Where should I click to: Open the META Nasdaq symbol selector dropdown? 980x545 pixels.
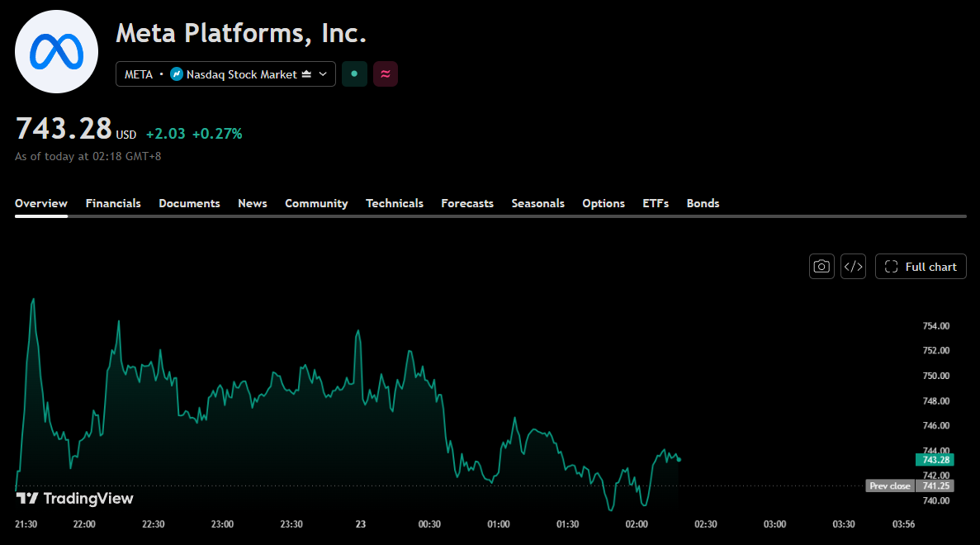click(225, 73)
